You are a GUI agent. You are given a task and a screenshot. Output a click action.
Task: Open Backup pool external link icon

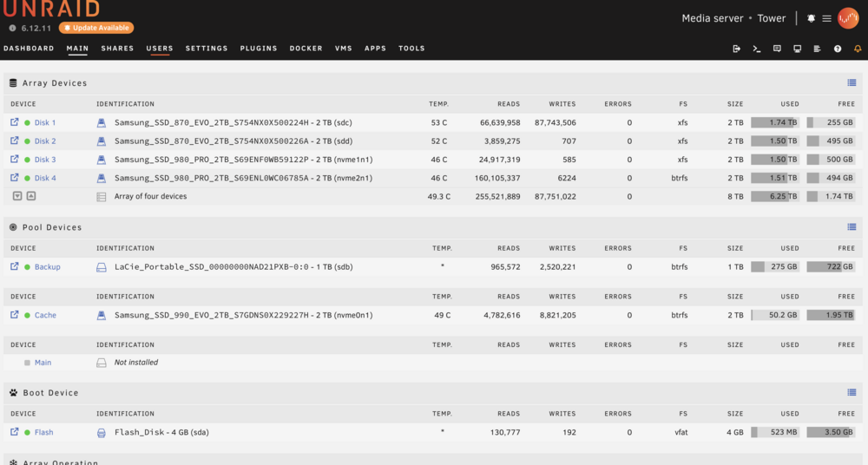tap(15, 266)
